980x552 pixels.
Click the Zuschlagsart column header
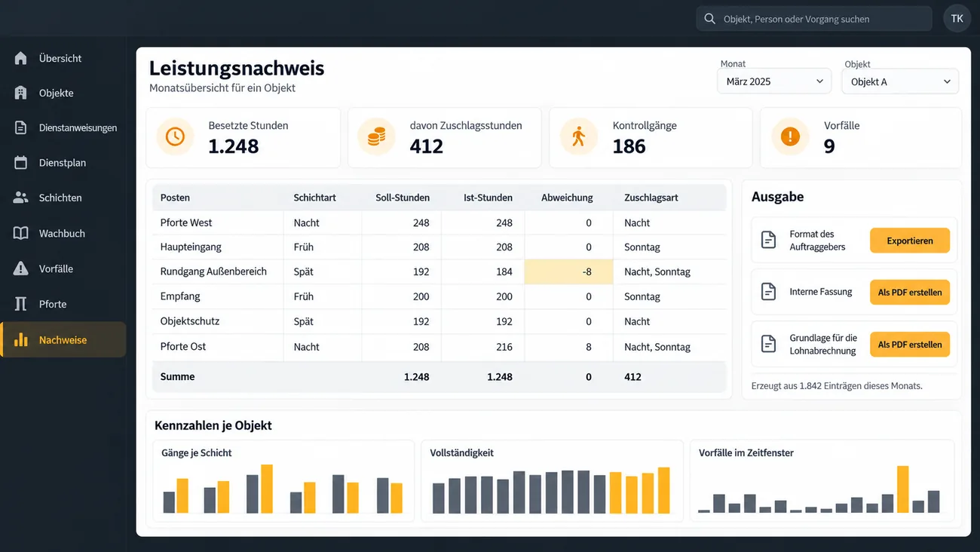pos(651,198)
